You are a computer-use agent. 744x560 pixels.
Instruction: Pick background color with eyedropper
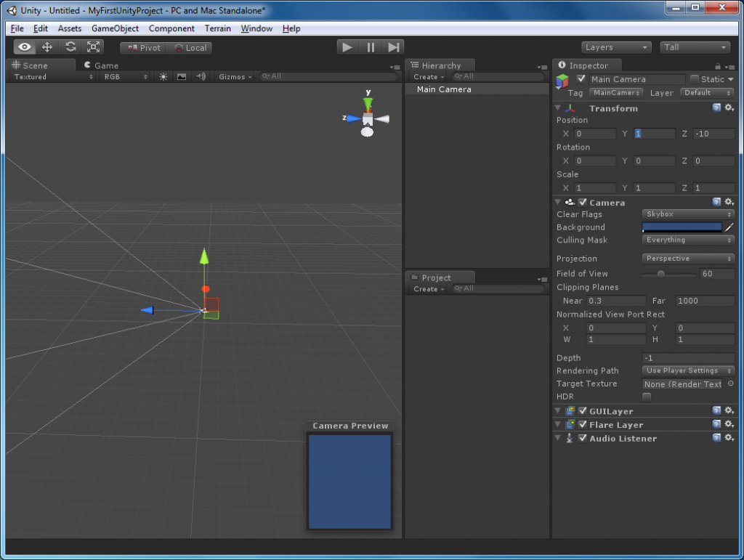pyautogui.click(x=729, y=227)
